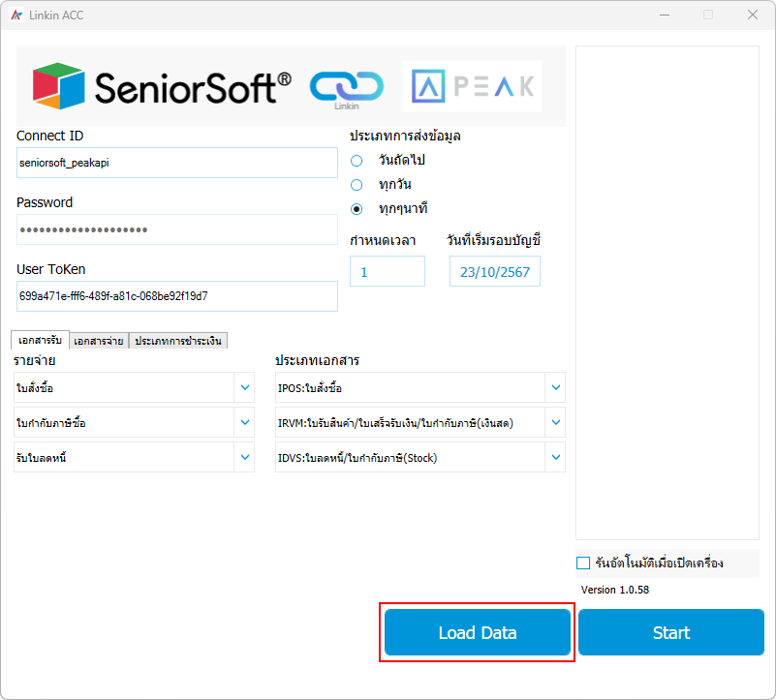
Task: Click the กำหนดเวลา value field
Action: click(x=388, y=271)
